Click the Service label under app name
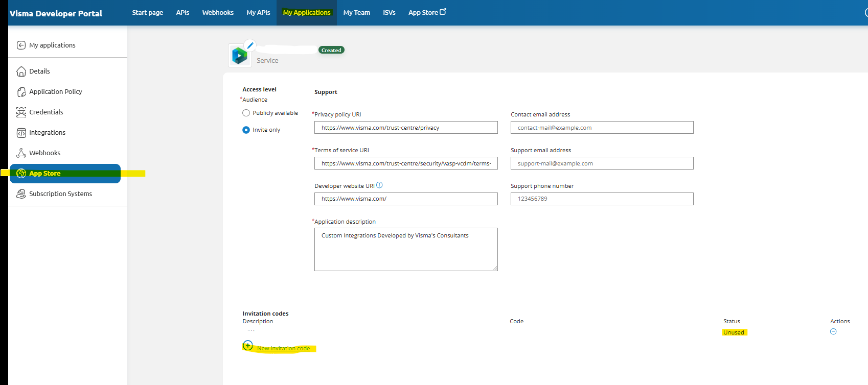This screenshot has width=868, height=385. click(x=267, y=60)
